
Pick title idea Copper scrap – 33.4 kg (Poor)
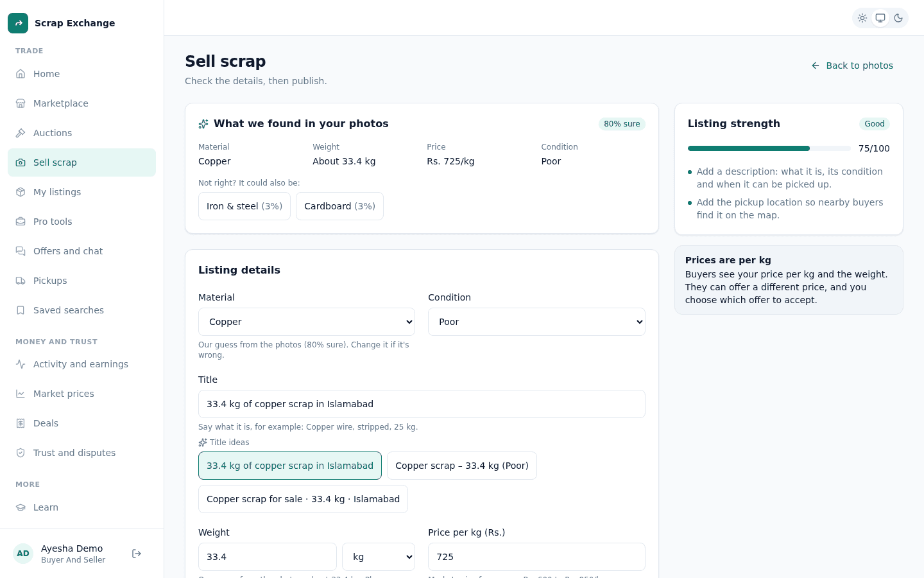tap(462, 466)
